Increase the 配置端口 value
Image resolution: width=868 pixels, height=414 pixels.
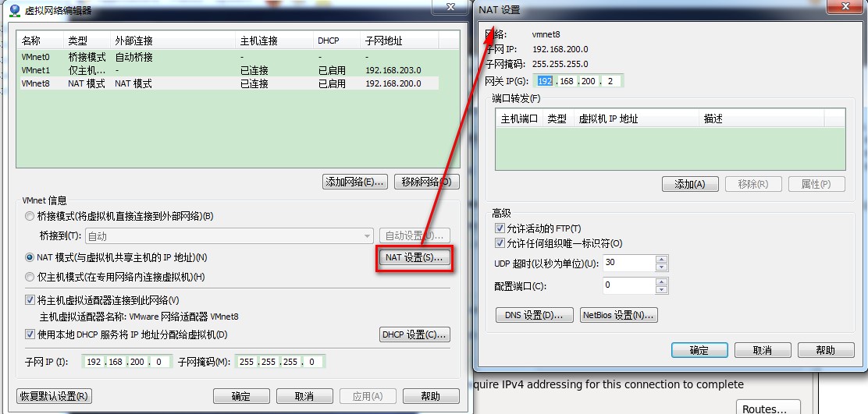point(661,282)
